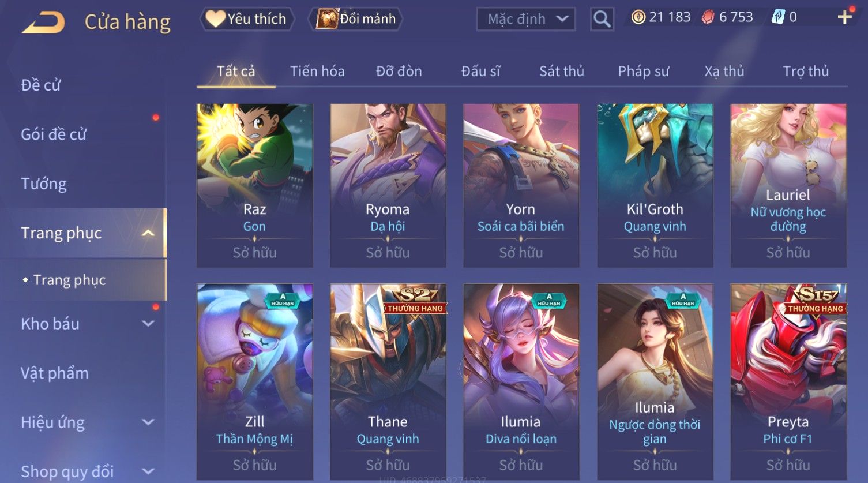This screenshot has height=483, width=868.
Task: Open Gói đề cử in sidebar
Action: tap(54, 134)
